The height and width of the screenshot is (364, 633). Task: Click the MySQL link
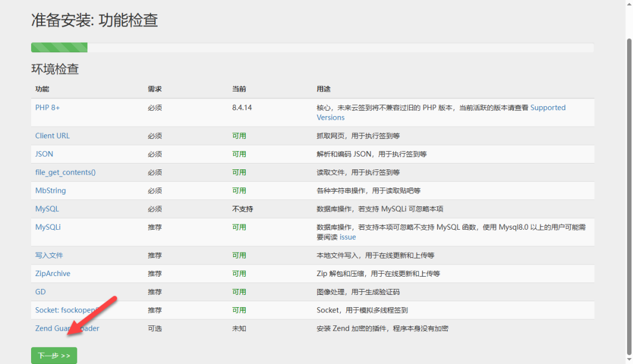click(47, 209)
